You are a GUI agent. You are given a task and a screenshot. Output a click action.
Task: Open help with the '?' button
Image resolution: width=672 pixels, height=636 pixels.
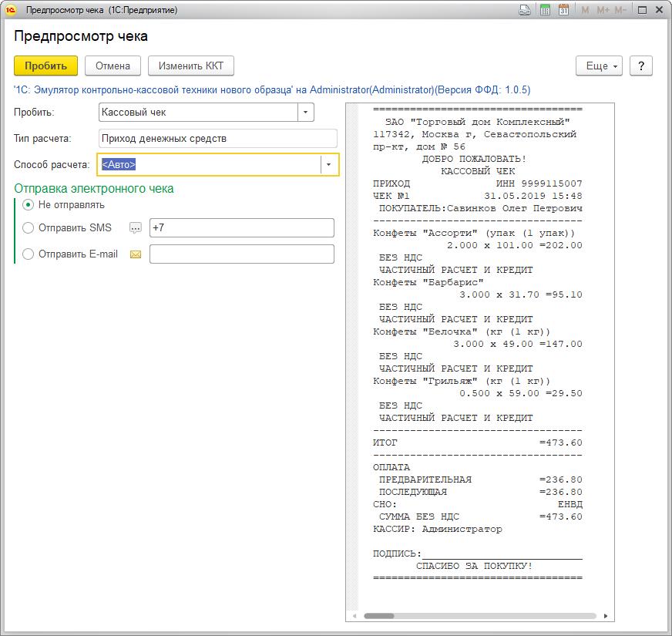pyautogui.click(x=641, y=66)
